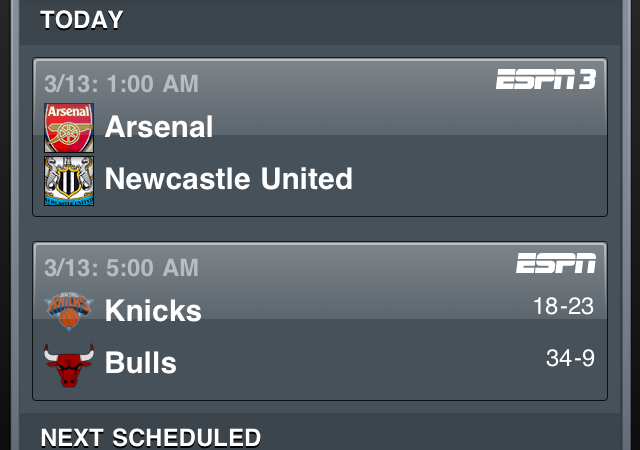Tap the Arsenal club crest
Screen dimensions: 640x450
(69, 127)
